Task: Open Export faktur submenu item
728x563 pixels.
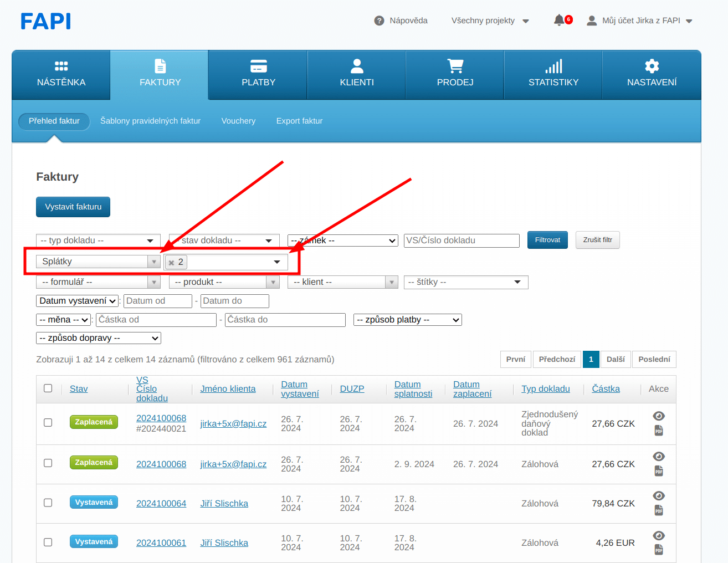Action: pyautogui.click(x=299, y=121)
